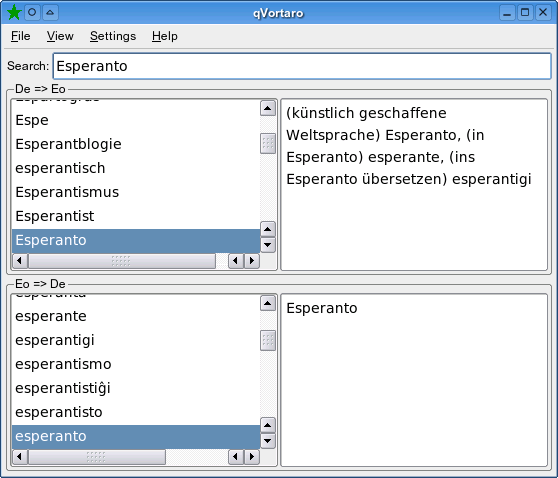Click far-left arrow of Eo => De horizontal scrollbar
Screen dimensions: 558x478
pos(20,457)
